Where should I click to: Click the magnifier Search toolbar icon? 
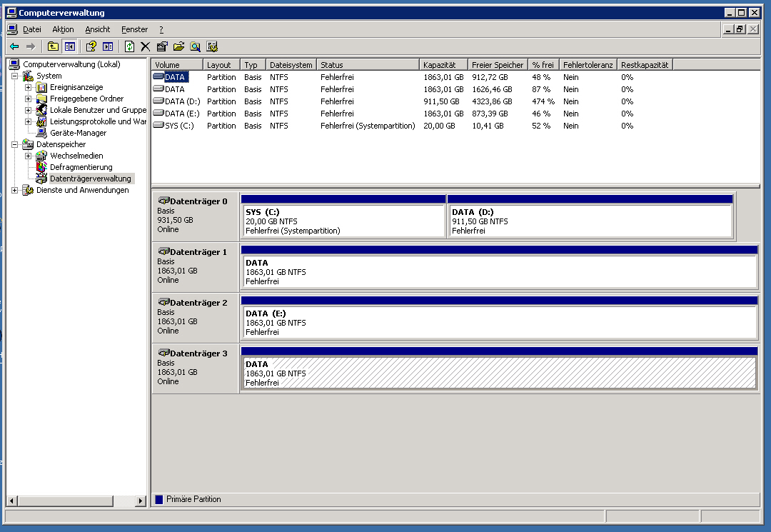[195, 46]
